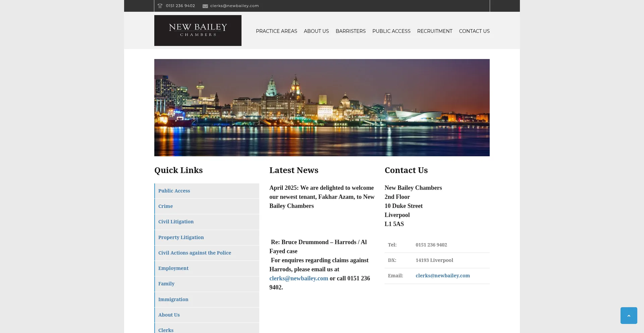Open the Practice Areas menu
The image size is (644, 333).
point(276,31)
